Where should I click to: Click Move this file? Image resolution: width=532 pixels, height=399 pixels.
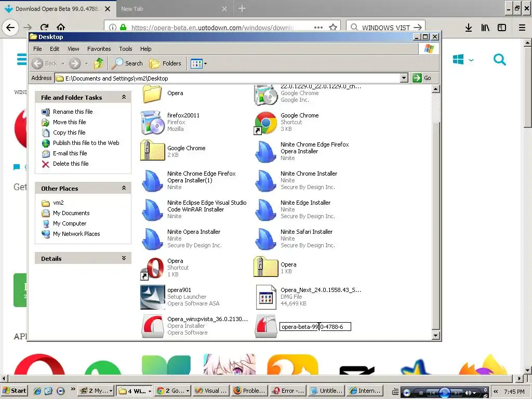pyautogui.click(x=69, y=122)
